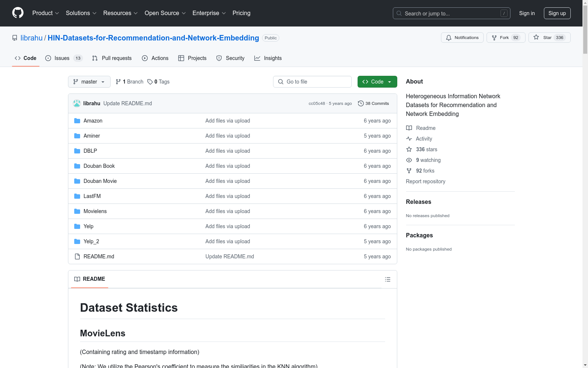Open the README.md file link
588x368 pixels.
click(x=99, y=256)
